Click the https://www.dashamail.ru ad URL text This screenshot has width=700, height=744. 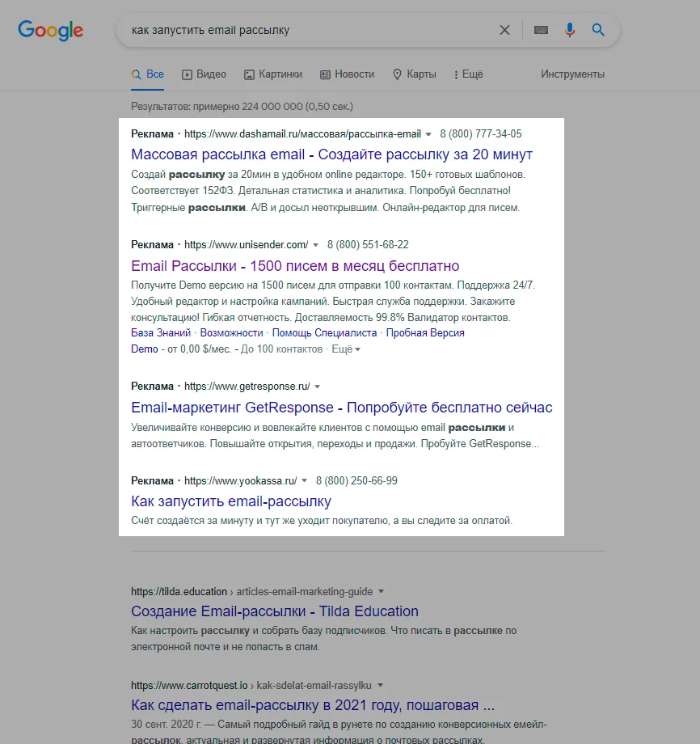(302, 133)
